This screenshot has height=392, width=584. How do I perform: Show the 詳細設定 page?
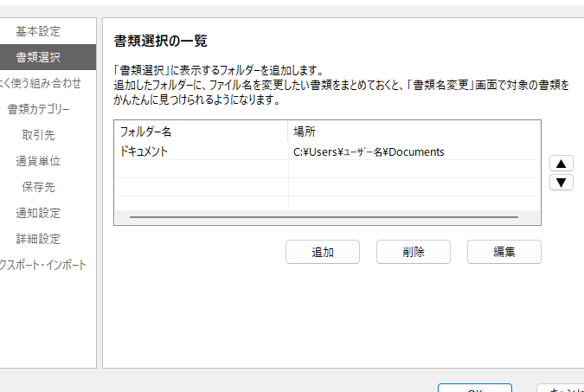pos(39,239)
